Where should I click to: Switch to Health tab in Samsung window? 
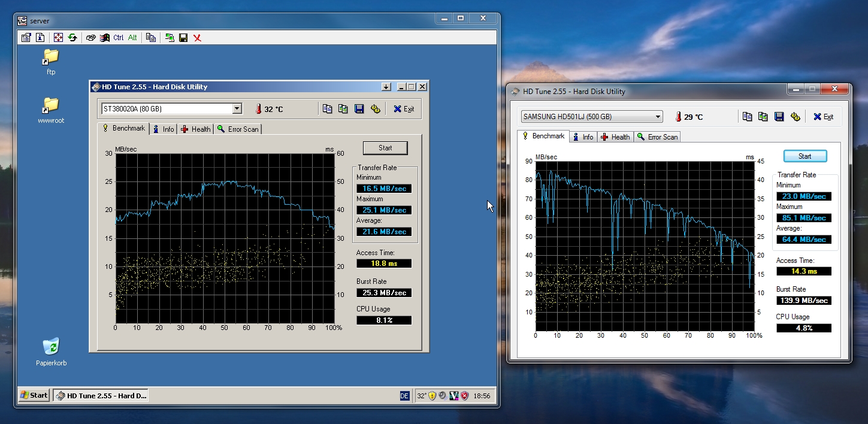point(615,137)
